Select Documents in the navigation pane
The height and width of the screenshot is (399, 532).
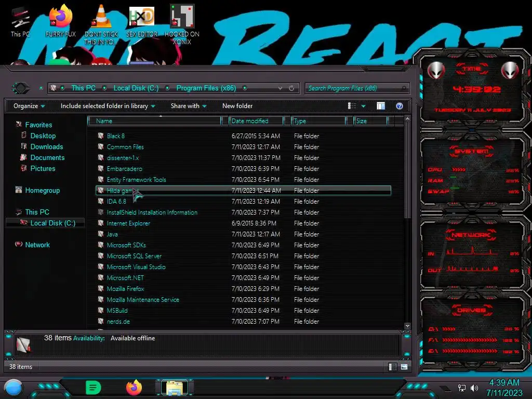click(x=47, y=157)
